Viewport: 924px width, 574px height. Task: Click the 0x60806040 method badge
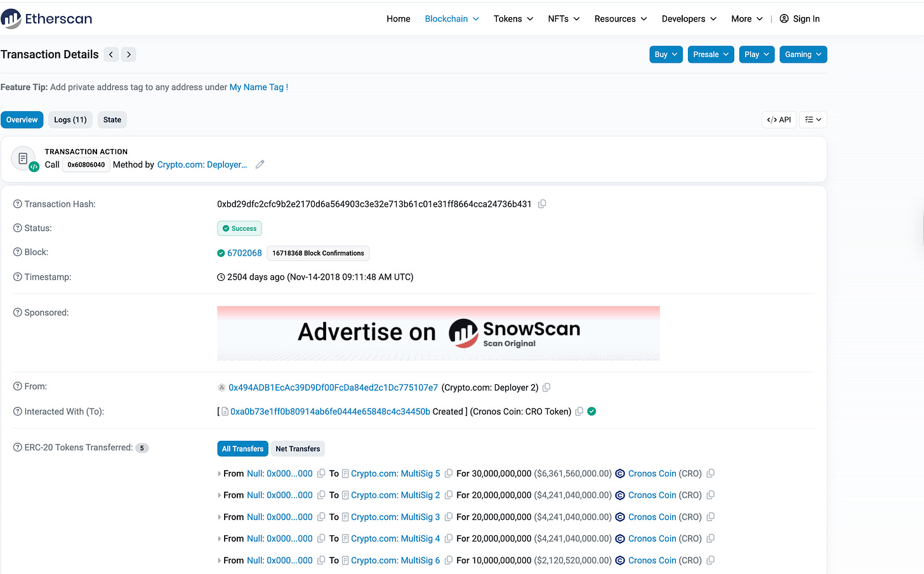click(x=86, y=165)
